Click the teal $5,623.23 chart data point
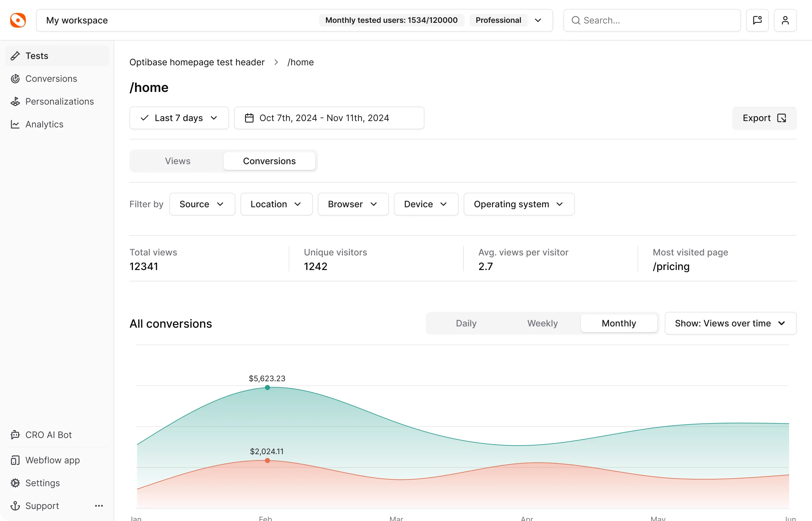The image size is (812, 521). point(267,388)
